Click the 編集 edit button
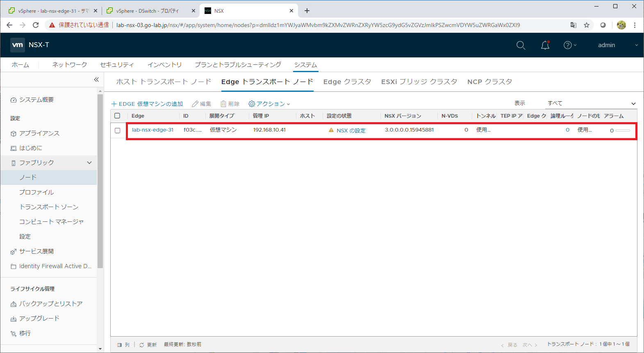The width and height of the screenshot is (644, 353). 202,104
